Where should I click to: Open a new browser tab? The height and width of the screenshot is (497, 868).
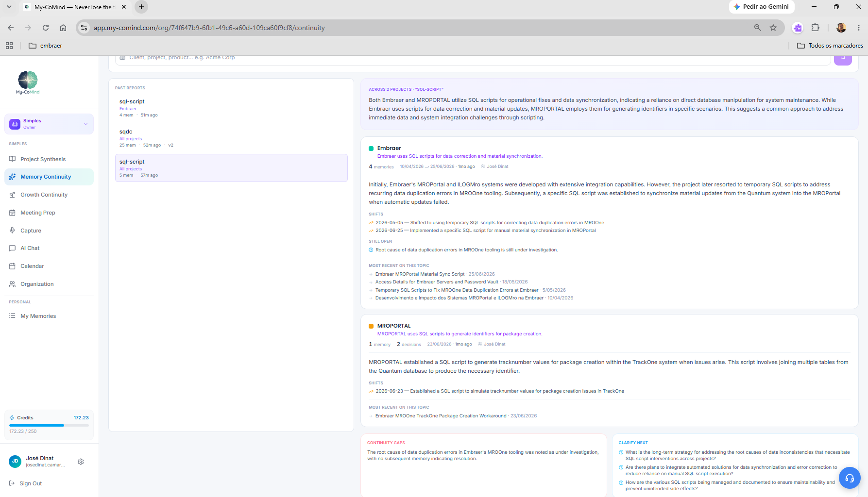(x=141, y=7)
